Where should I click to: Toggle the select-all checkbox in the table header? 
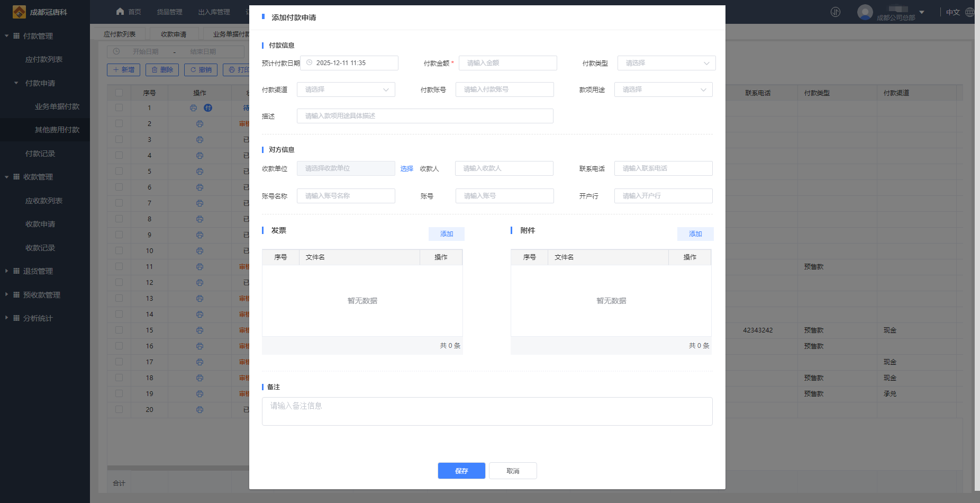119,93
